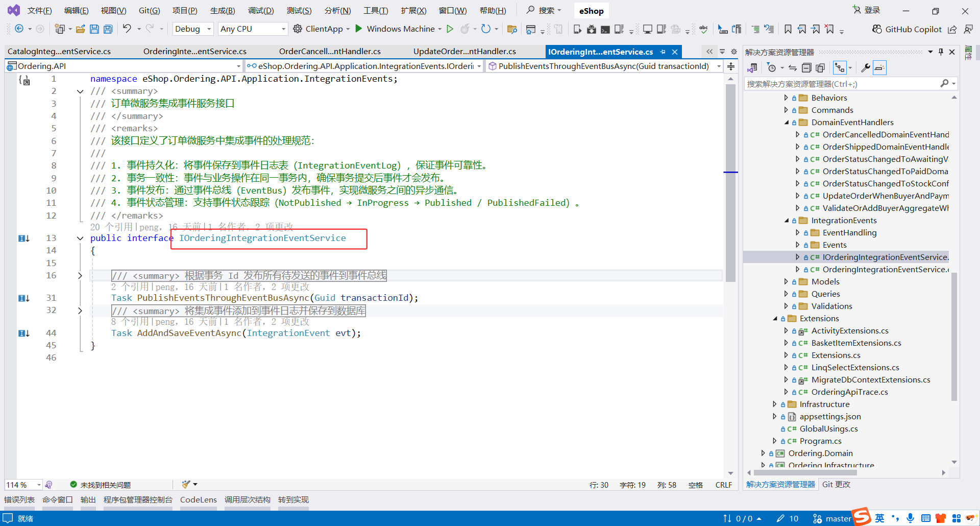Open the 调试(D) menu
Screen dimensions: 980x526
pyautogui.click(x=261, y=10)
